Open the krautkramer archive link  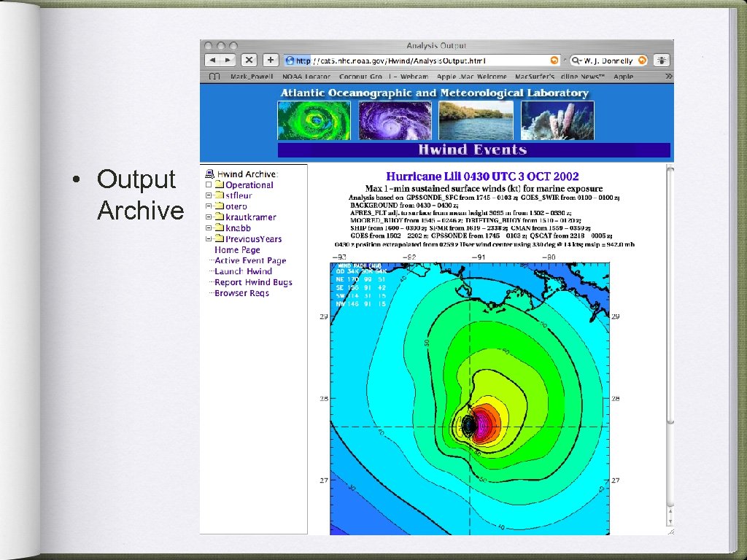(251, 217)
